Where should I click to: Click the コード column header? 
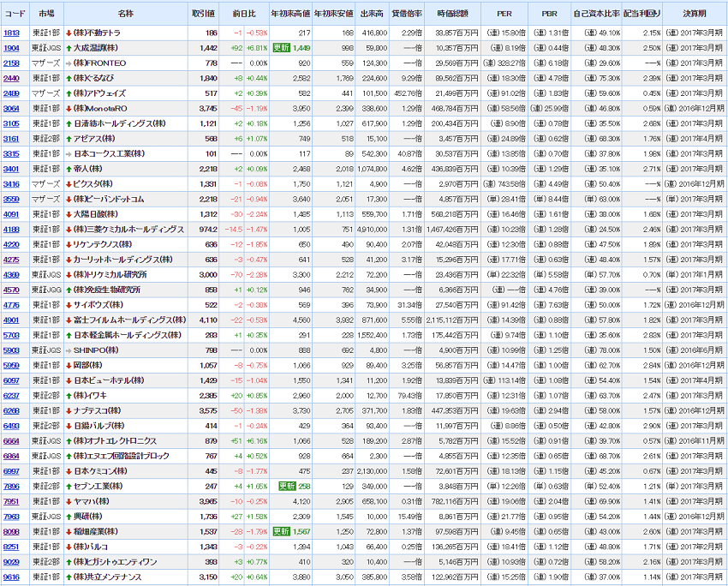[x=15, y=14]
